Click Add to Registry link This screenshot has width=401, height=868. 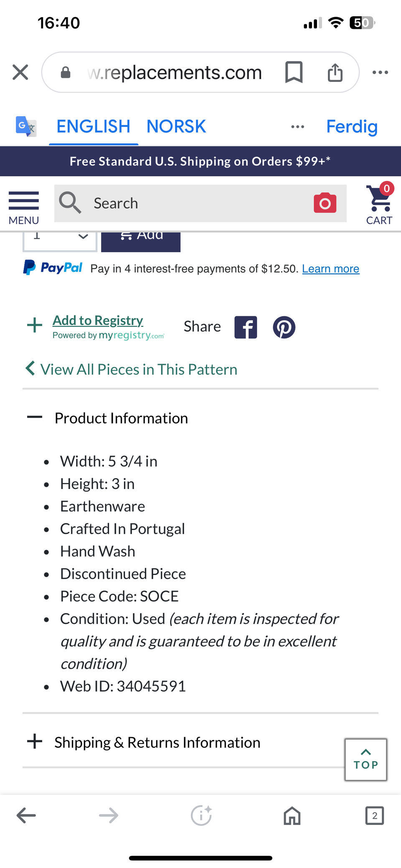click(x=98, y=321)
